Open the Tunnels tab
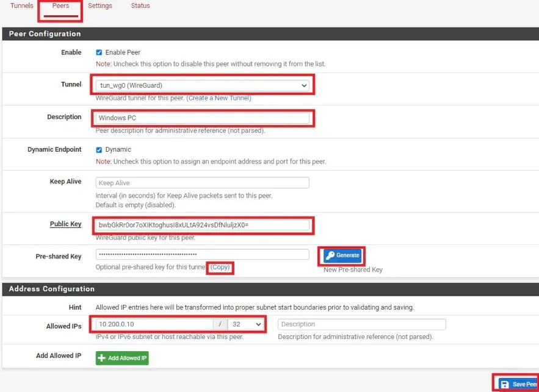539x392 pixels. [21, 5]
